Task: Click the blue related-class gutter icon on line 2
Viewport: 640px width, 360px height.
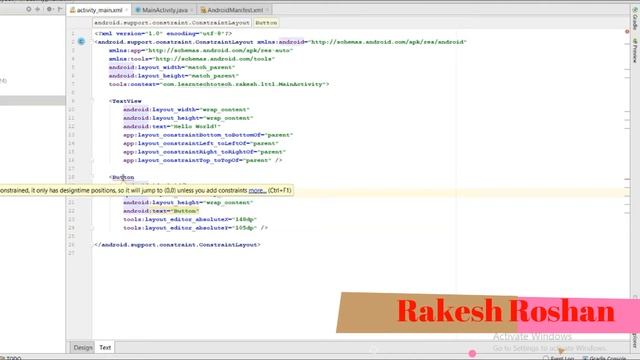Action: [x=81, y=41]
